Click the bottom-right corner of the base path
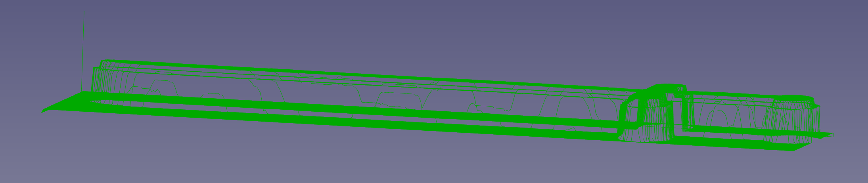The height and width of the screenshot is (183, 868). (x=793, y=149)
